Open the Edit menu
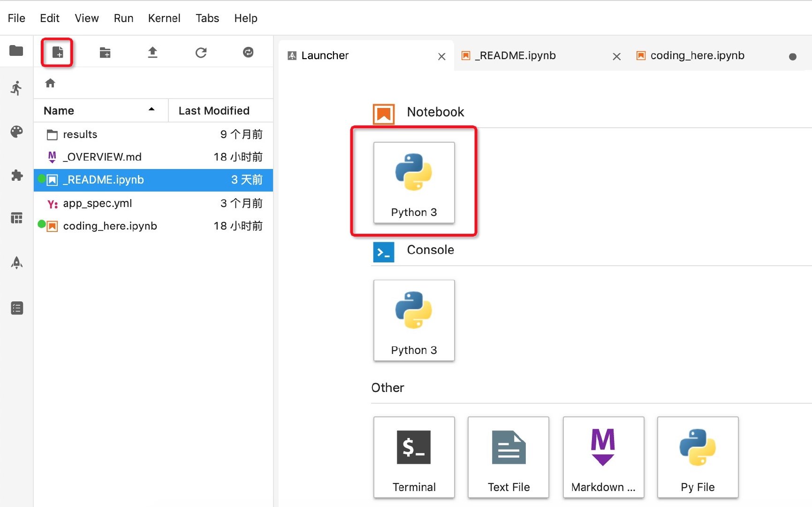This screenshot has height=507, width=812. click(50, 18)
